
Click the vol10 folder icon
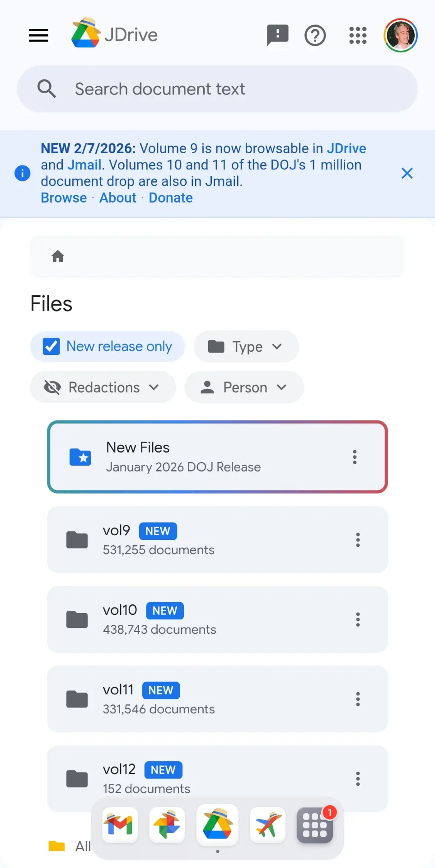pos(77,619)
